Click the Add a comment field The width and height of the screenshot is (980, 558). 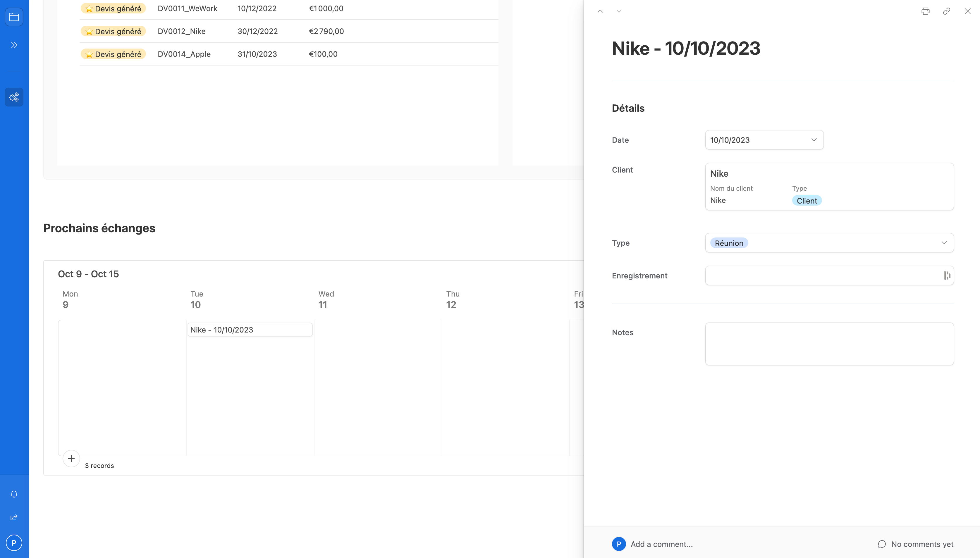pos(661,544)
